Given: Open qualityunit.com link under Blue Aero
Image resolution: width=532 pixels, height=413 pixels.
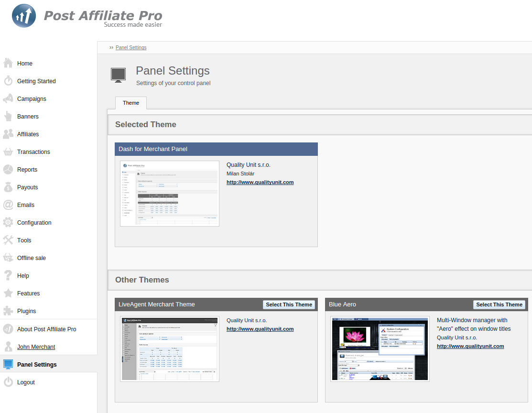Looking at the screenshot, I should tap(470, 346).
